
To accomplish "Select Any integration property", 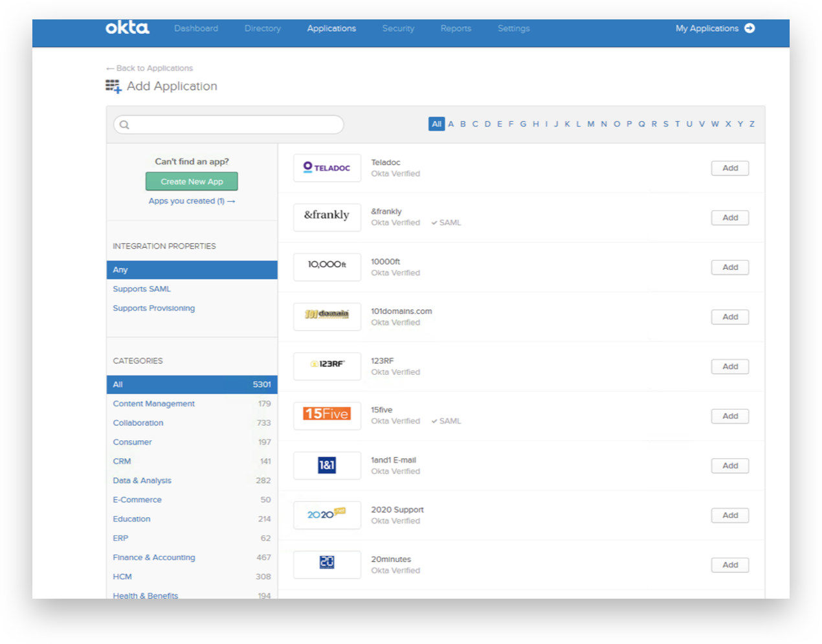I will point(192,270).
